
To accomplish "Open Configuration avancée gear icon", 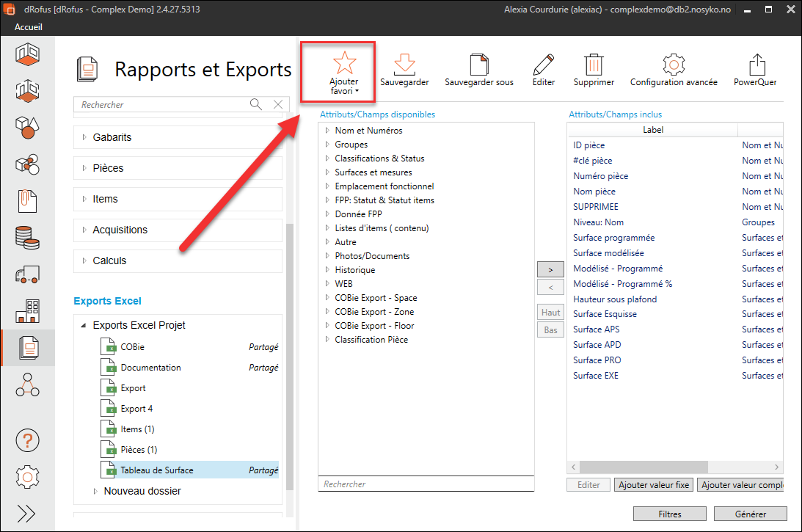I will [x=673, y=65].
